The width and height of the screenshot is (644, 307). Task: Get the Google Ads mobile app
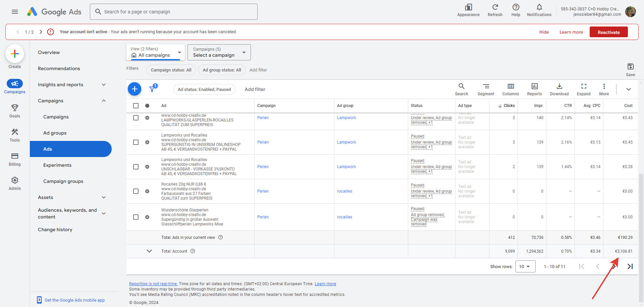[74, 300]
